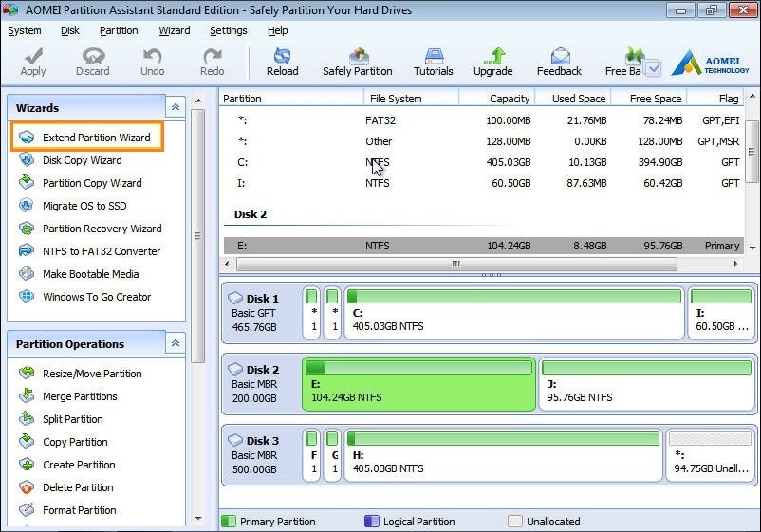Sort by Flag column header
The width and height of the screenshot is (761, 532).
coord(715,99)
